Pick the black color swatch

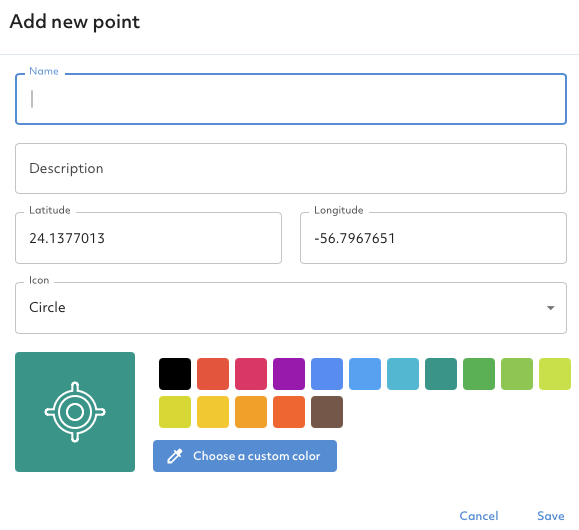coord(175,374)
